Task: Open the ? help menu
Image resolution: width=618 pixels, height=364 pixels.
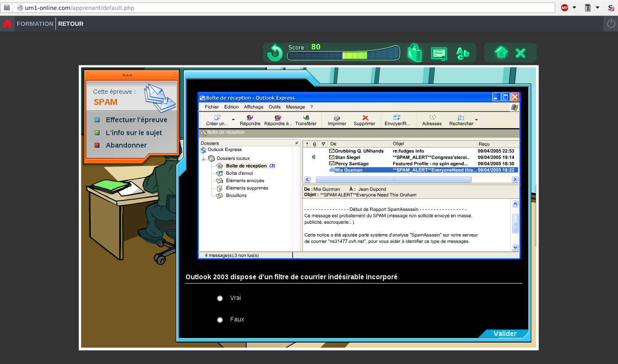Action: (x=312, y=107)
